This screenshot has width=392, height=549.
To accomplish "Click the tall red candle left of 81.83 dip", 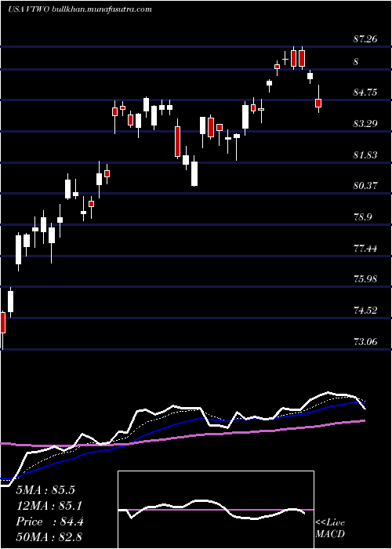I will pos(178,141).
